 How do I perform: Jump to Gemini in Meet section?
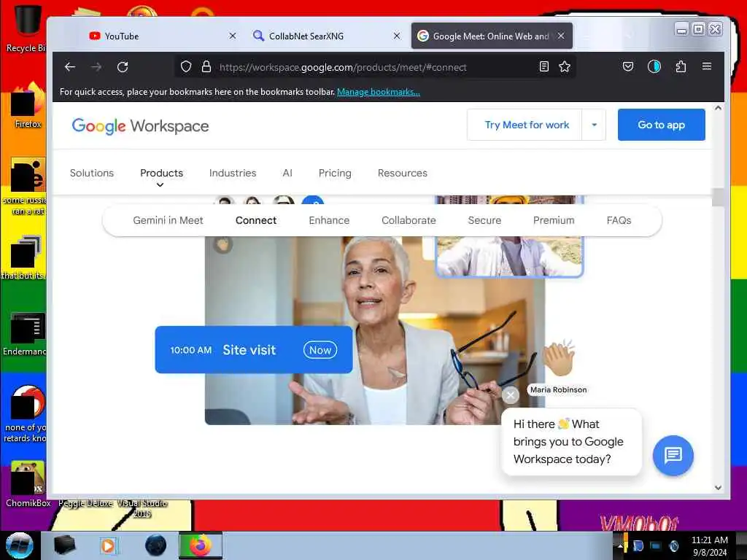point(168,220)
